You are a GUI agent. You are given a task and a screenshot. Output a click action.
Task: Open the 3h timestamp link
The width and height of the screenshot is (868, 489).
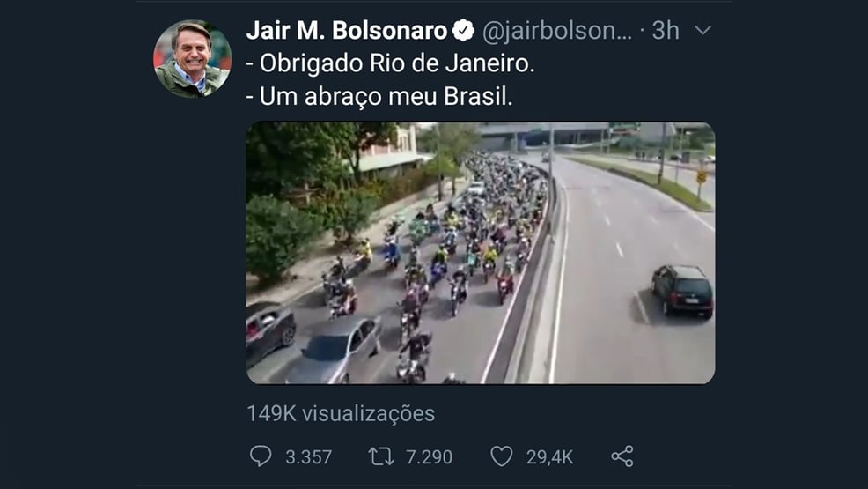tap(666, 31)
